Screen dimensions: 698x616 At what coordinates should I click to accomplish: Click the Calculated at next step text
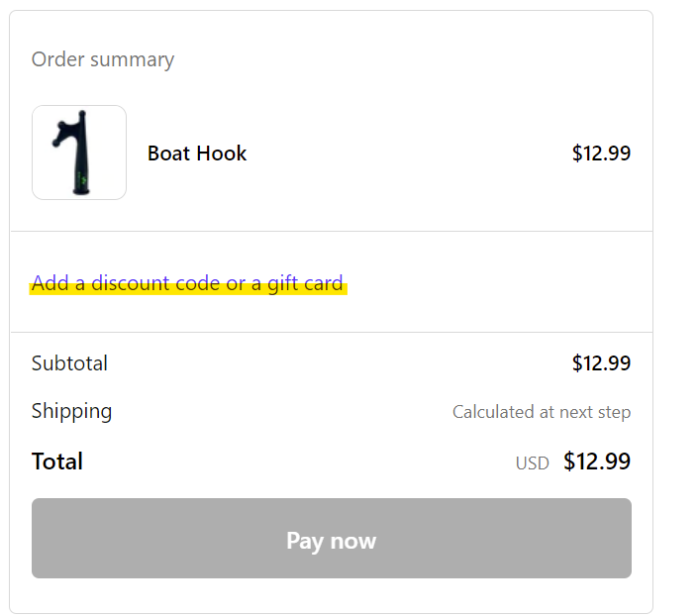click(x=542, y=412)
